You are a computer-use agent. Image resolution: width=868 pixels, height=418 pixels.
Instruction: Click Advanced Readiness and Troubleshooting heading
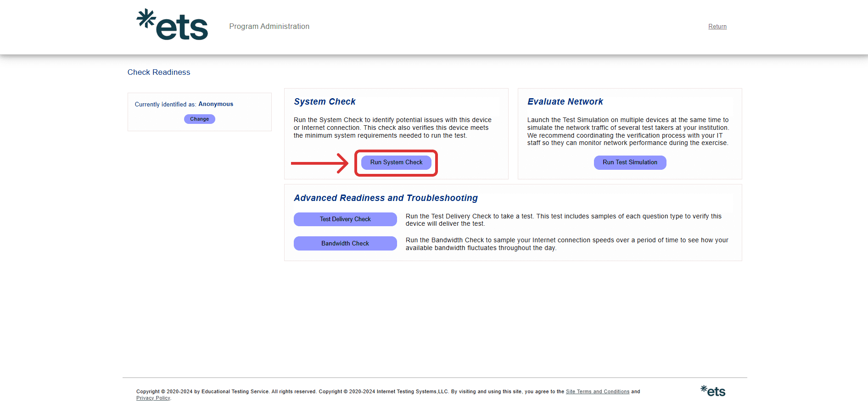386,198
